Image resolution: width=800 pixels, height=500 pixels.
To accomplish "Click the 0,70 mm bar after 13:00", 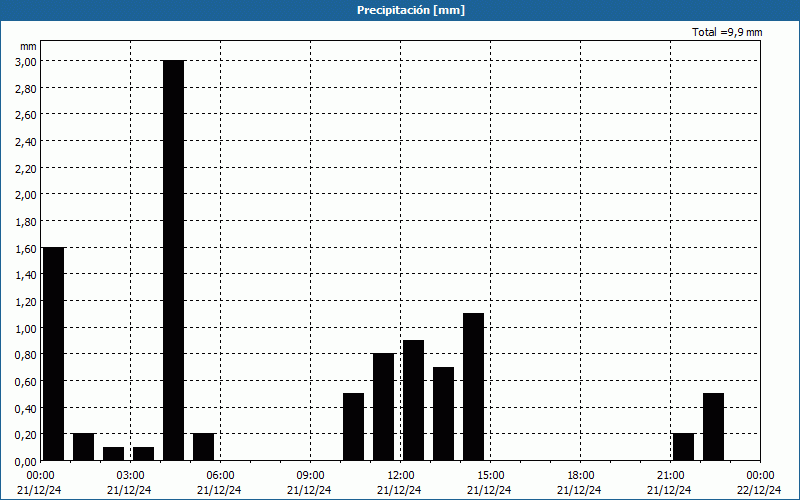I will pyautogui.click(x=443, y=413).
